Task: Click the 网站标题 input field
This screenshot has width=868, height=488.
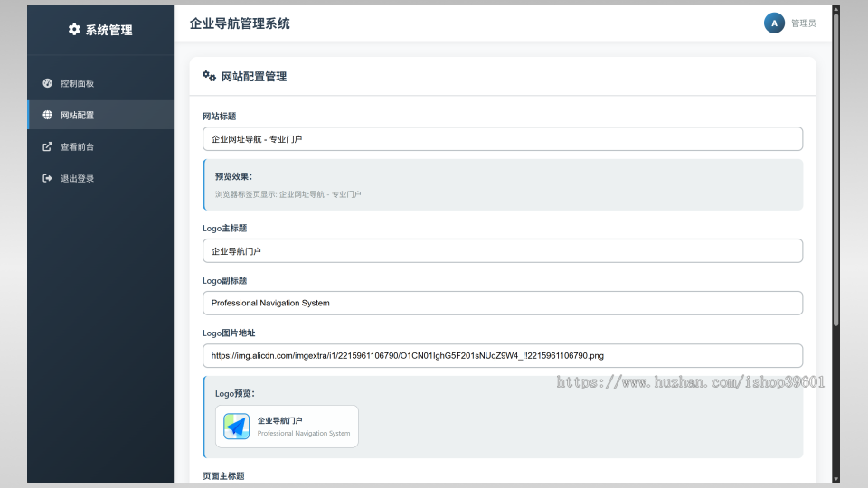Action: tap(503, 139)
